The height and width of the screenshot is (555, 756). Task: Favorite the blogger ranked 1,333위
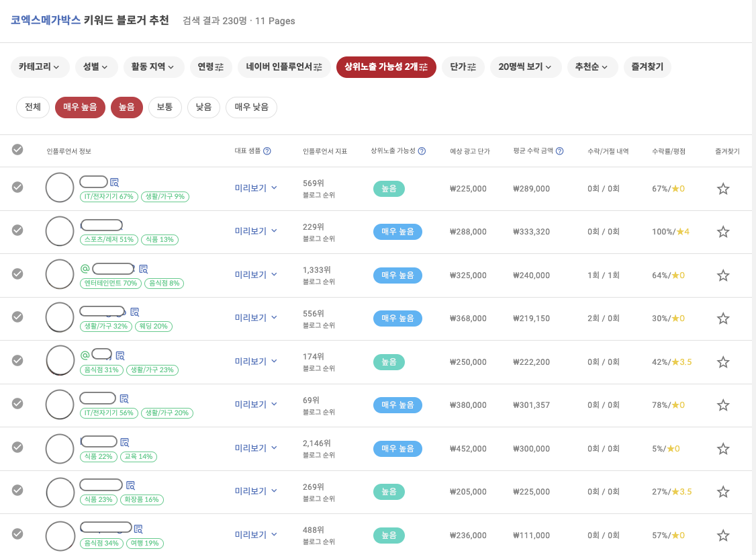[x=722, y=275]
